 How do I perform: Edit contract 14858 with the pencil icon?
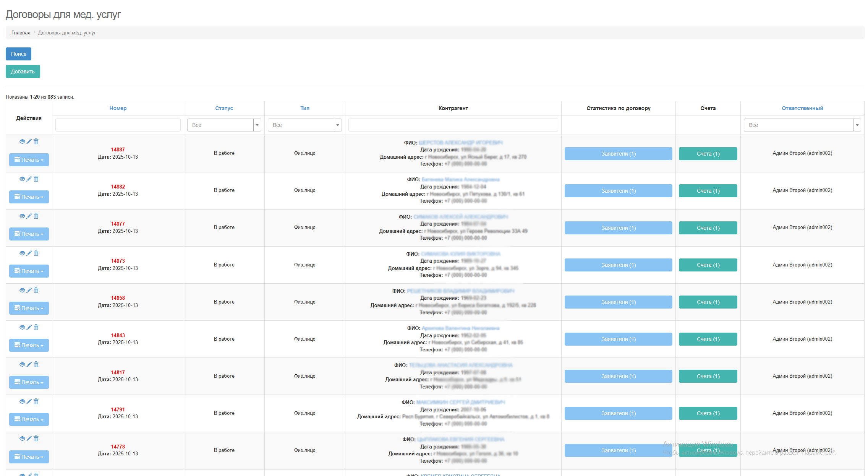(29, 290)
